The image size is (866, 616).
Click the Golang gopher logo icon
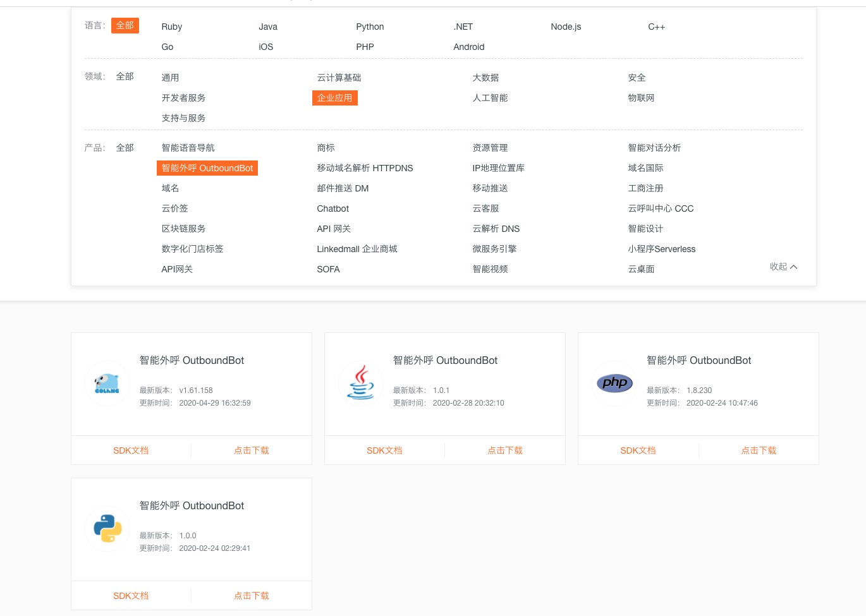pyautogui.click(x=107, y=383)
